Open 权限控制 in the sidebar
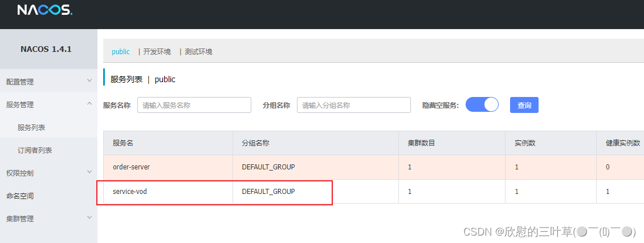The width and height of the screenshot is (644, 243). coord(20,173)
